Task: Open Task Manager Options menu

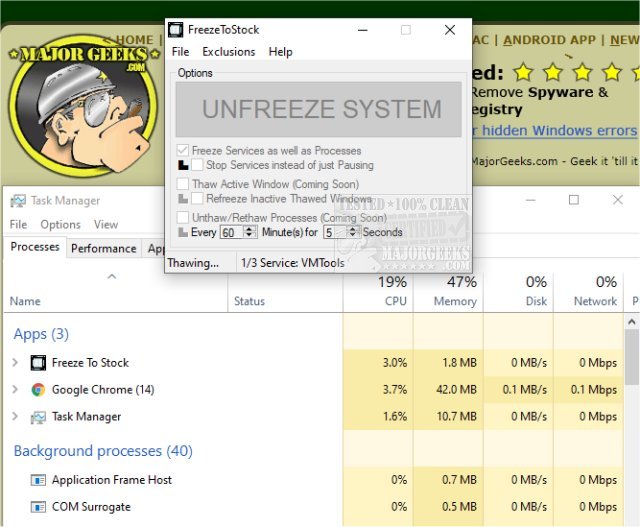Action: pyautogui.click(x=60, y=225)
